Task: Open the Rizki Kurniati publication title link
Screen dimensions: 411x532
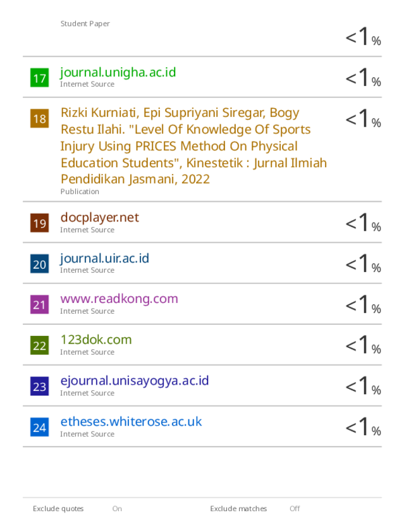Action: click(x=193, y=146)
